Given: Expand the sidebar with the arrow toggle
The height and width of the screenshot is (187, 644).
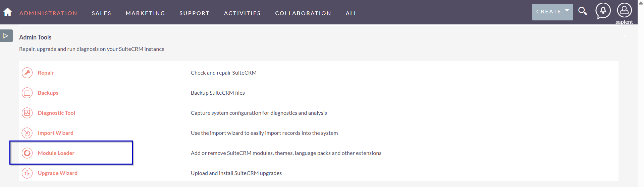Looking at the screenshot, I should tap(6, 36).
